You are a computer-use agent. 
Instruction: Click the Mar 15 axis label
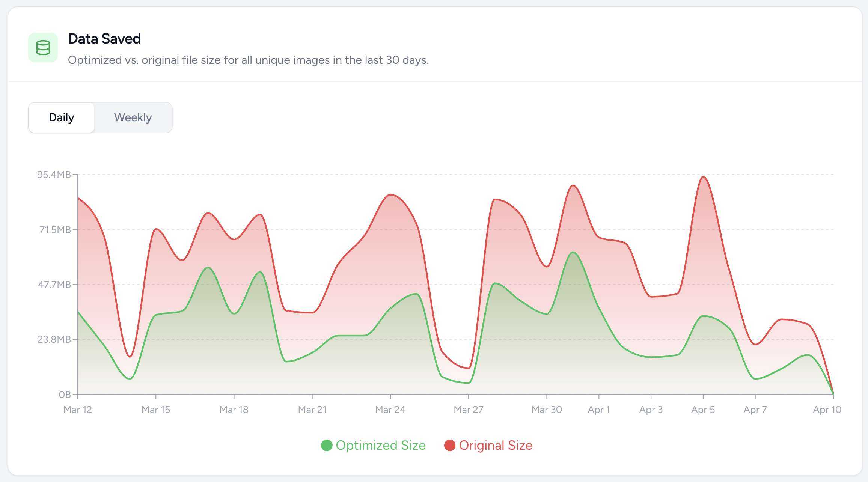(x=156, y=410)
